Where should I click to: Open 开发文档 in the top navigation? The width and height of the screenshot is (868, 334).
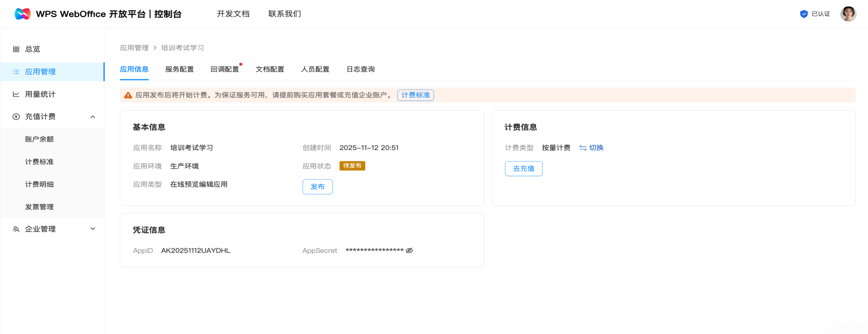[233, 14]
